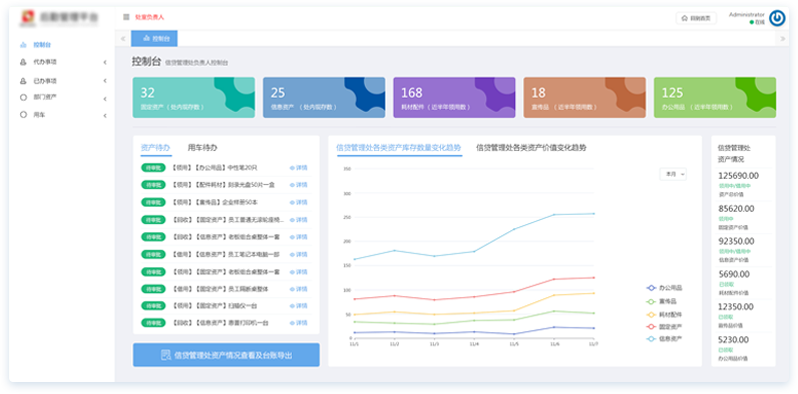Image resolution: width=798 pixels, height=394 pixels.
Task: Click the gear graphic on the 32 card
Action: [x=236, y=94]
